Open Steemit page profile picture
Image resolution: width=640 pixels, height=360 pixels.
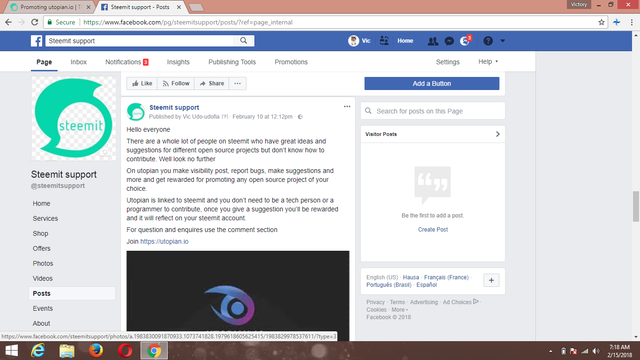click(x=73, y=118)
